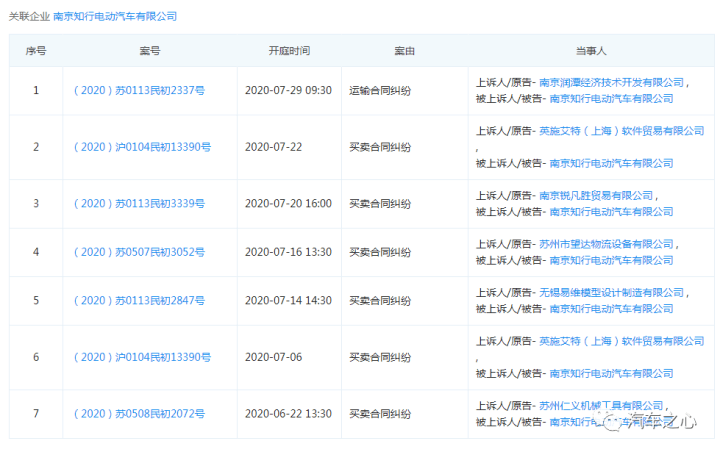Select hearing date 2020-07-06
The width and height of the screenshot is (720, 452).
coord(274,357)
